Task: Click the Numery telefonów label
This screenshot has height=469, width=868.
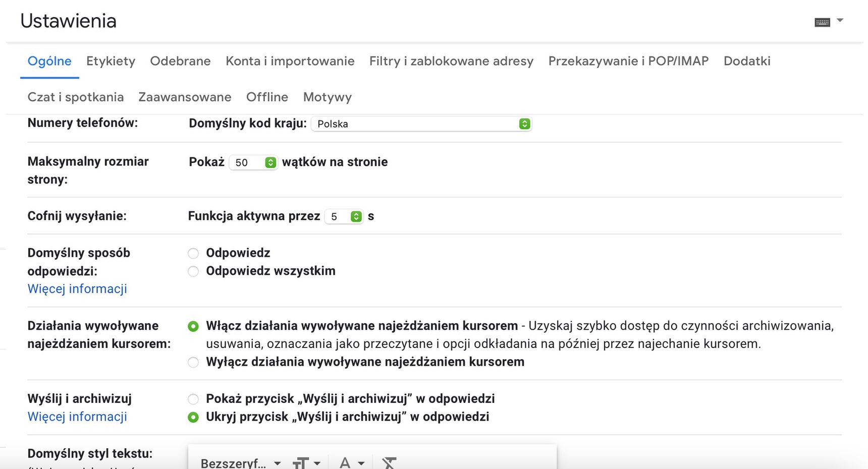Action: point(83,123)
